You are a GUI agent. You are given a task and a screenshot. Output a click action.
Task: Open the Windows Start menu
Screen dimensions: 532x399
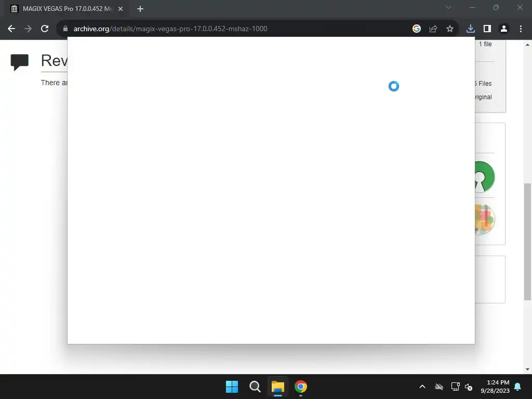pos(232,387)
